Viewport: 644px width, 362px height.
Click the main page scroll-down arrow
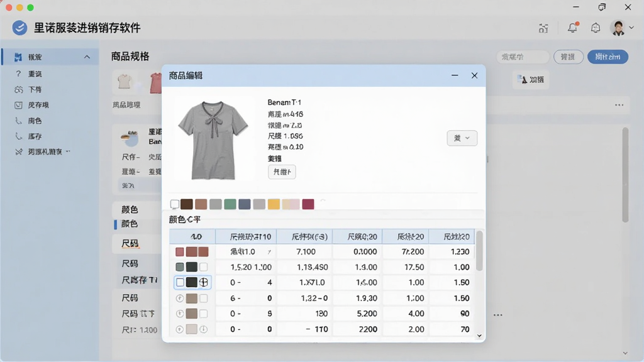[625, 353]
